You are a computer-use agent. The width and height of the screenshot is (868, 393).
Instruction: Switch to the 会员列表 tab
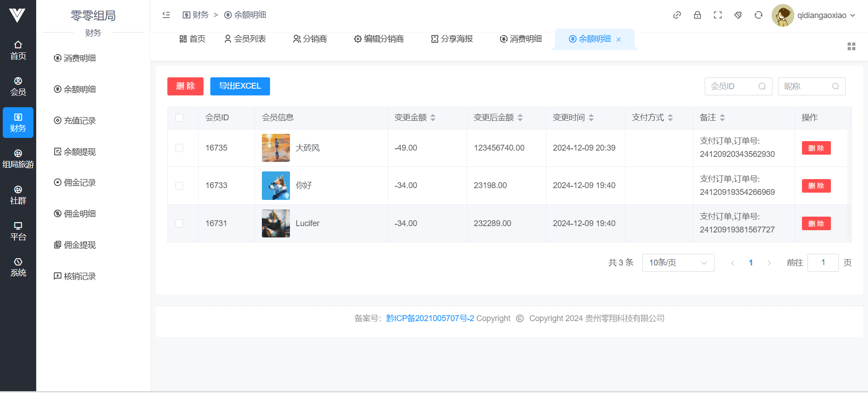click(245, 39)
